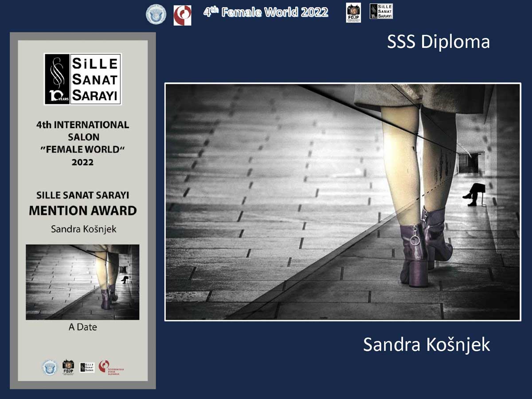Click the FDJP logo at the diploma bottom
This screenshot has width=532, height=399.
click(x=68, y=367)
